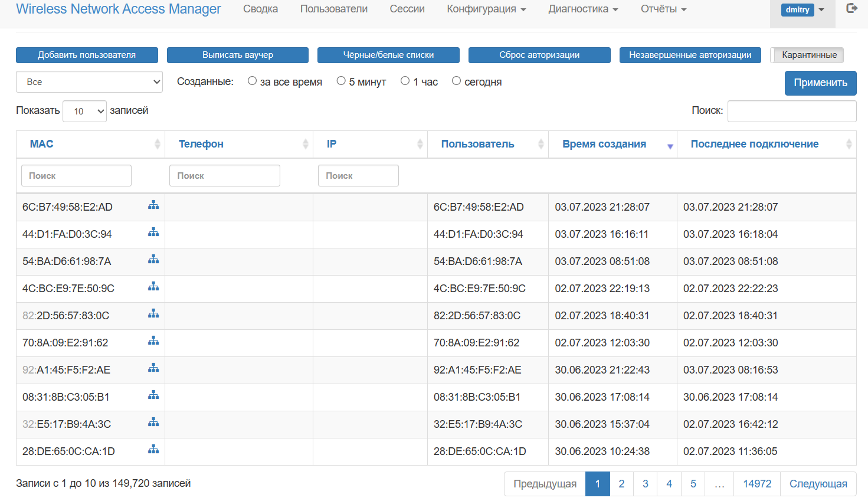Click Сброс авторизации button
The width and height of the screenshot is (868, 501).
539,55
